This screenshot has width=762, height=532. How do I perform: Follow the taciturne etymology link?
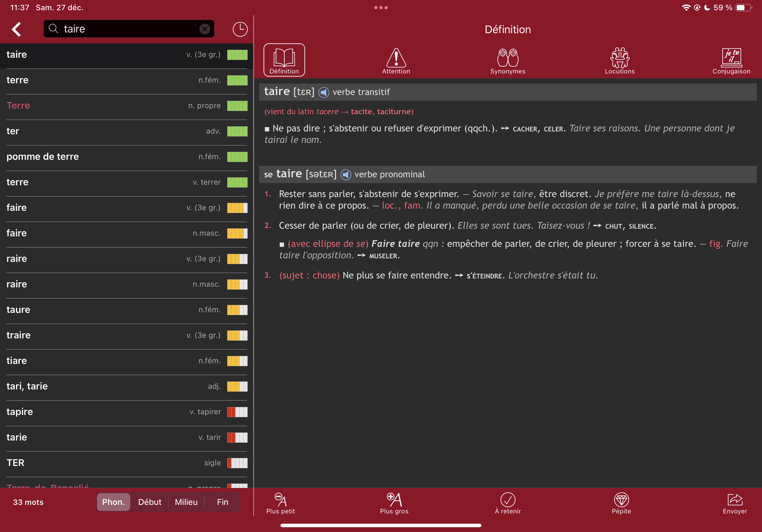[394, 111]
